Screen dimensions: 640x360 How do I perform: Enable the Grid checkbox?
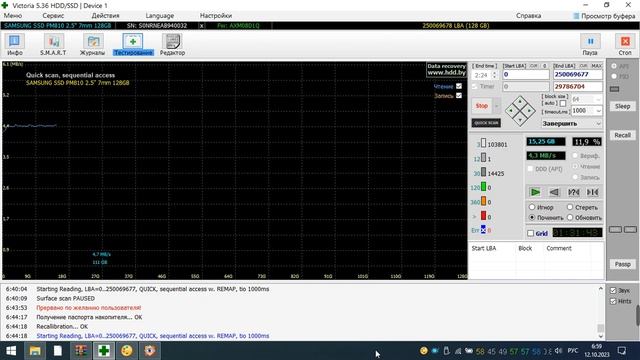point(530,233)
